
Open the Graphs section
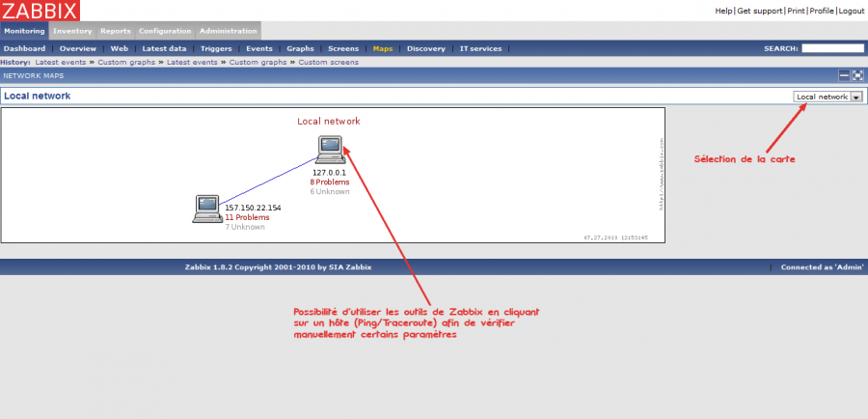300,49
